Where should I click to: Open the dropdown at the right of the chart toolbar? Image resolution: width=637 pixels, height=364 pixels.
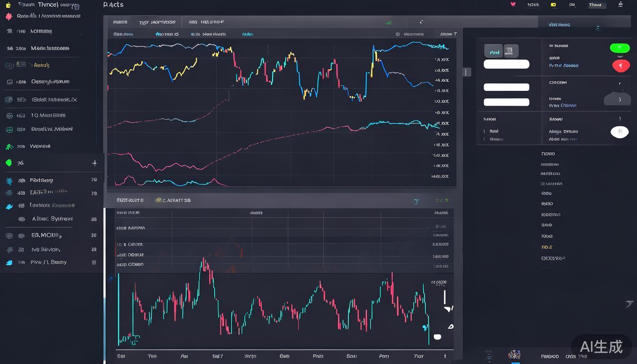(447, 34)
